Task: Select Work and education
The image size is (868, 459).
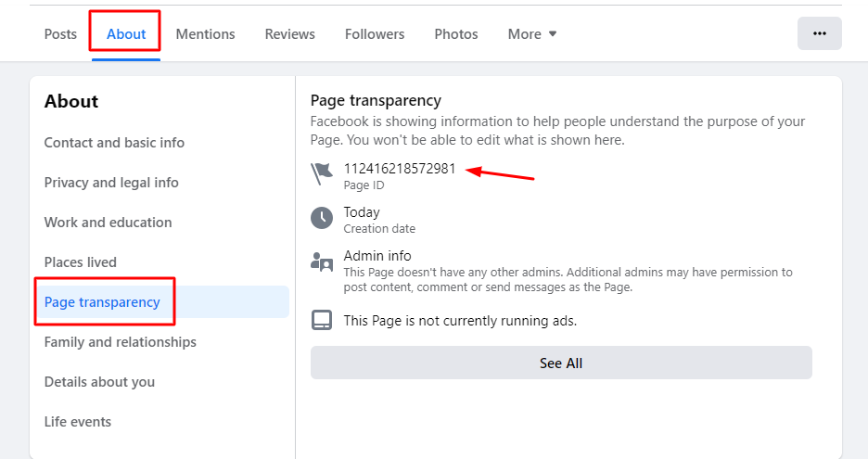Action: pyautogui.click(x=108, y=223)
